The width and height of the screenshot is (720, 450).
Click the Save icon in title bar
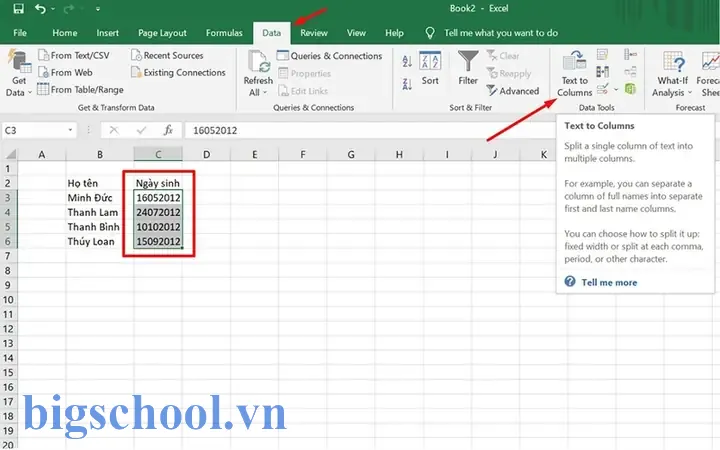18,9
